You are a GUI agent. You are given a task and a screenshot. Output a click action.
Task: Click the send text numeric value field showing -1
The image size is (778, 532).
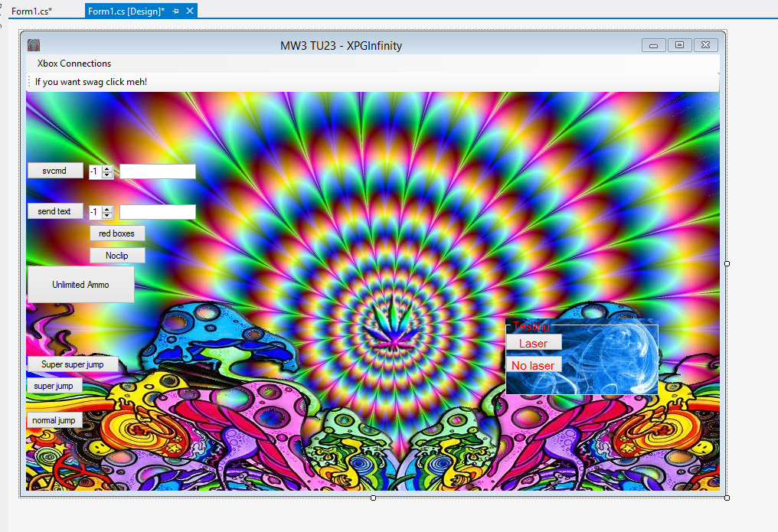(x=95, y=213)
